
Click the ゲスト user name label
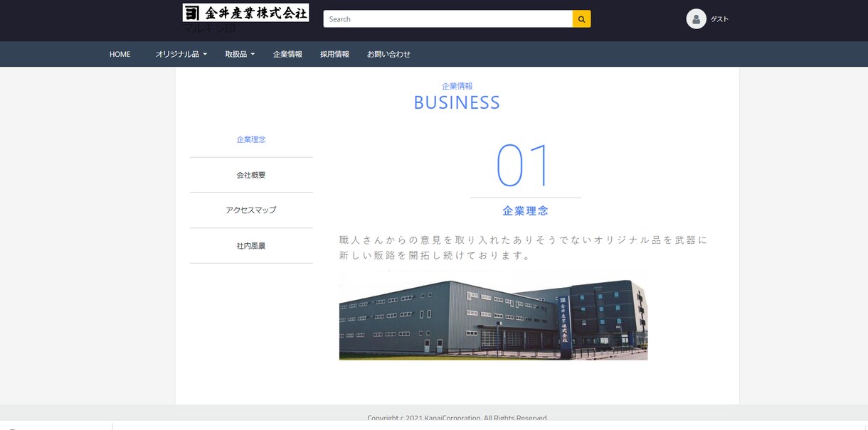coord(719,19)
